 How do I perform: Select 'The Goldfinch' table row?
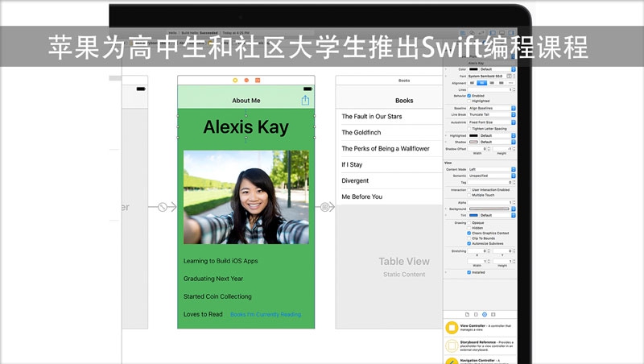click(x=389, y=133)
